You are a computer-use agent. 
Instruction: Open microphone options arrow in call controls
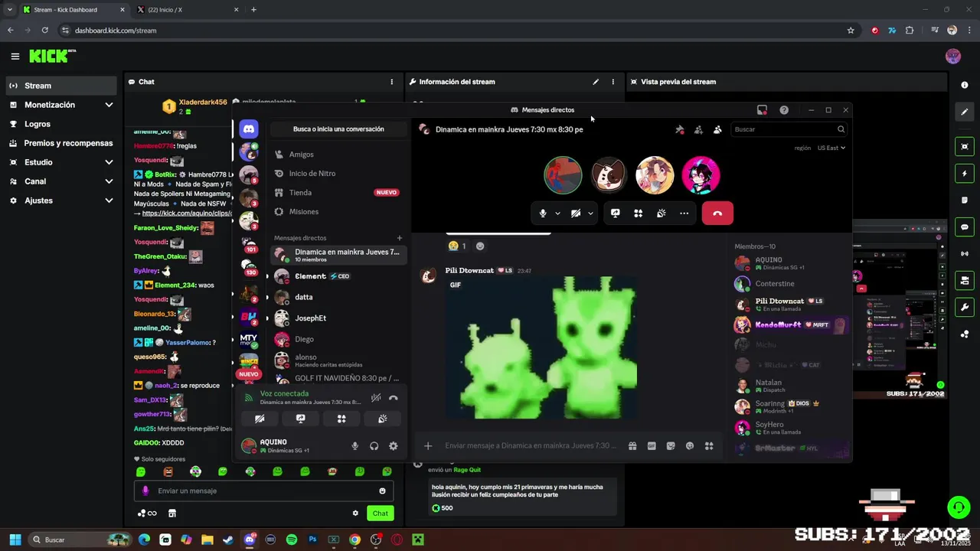(557, 214)
